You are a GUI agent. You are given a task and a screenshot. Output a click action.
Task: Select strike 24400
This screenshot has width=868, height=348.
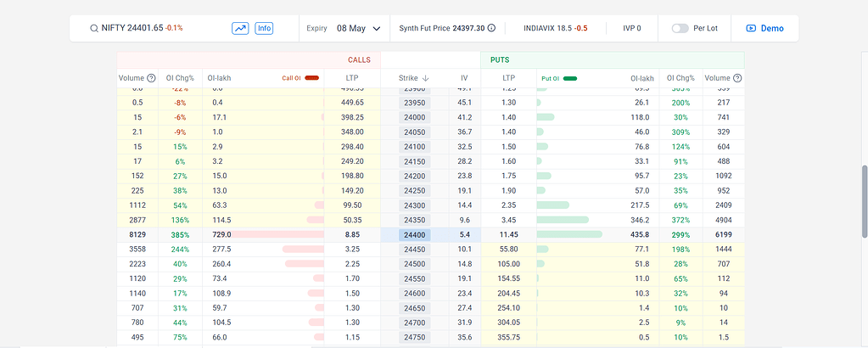(415, 235)
